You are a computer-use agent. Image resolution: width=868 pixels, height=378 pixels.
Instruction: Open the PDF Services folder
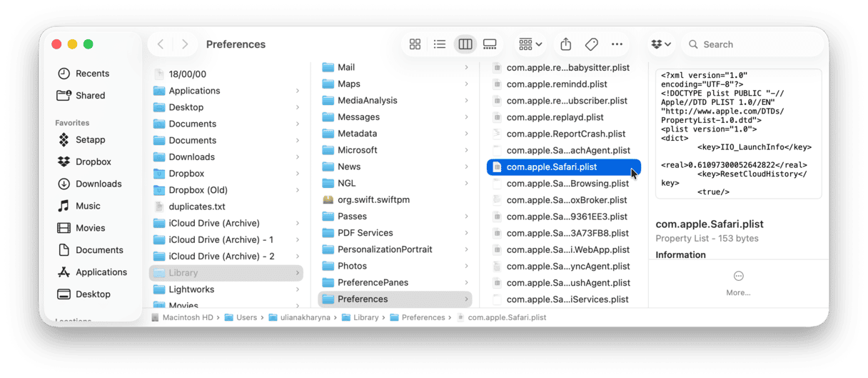pos(365,233)
